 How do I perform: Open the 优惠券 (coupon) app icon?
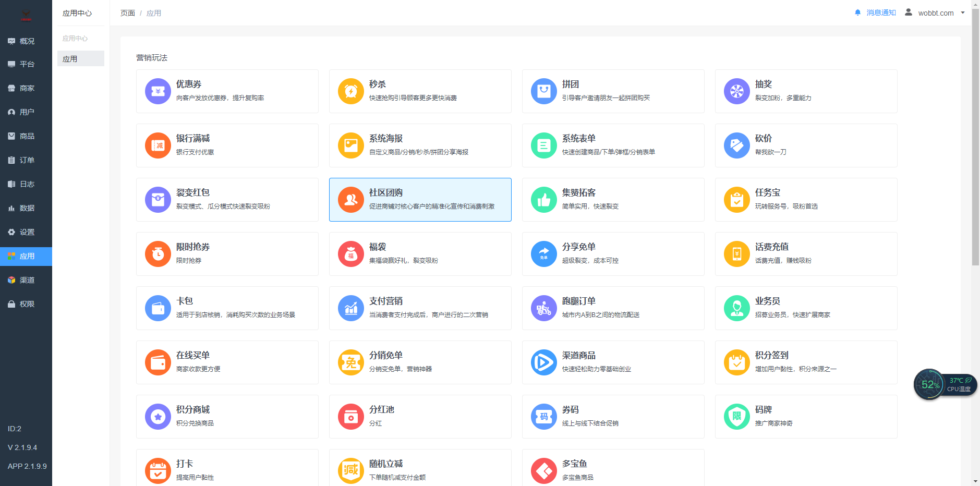point(158,91)
